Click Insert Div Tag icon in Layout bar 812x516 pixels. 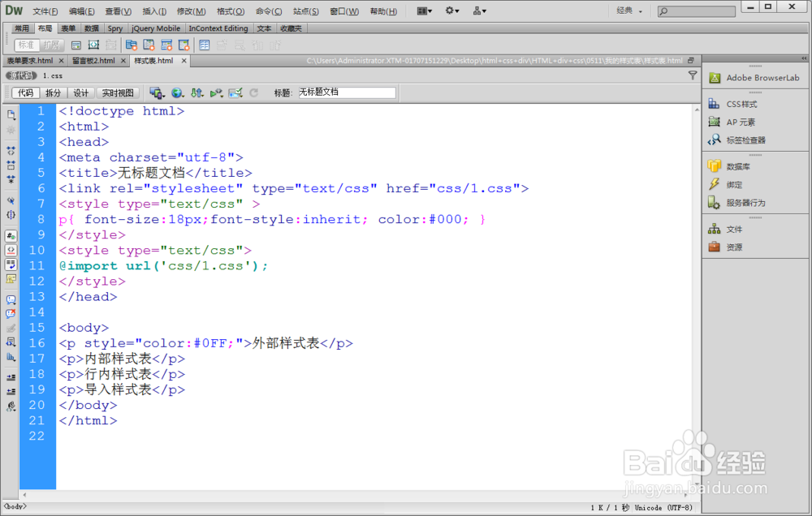pyautogui.click(x=76, y=45)
